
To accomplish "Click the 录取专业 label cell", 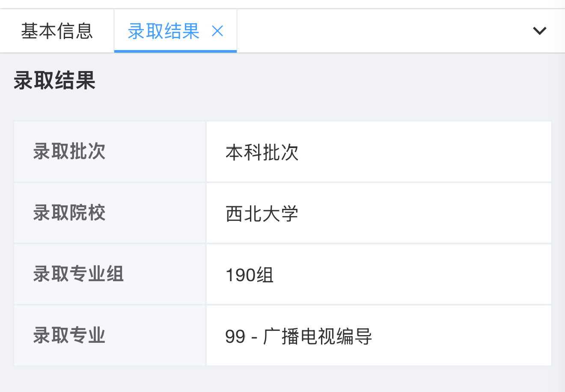I will pos(69,335).
